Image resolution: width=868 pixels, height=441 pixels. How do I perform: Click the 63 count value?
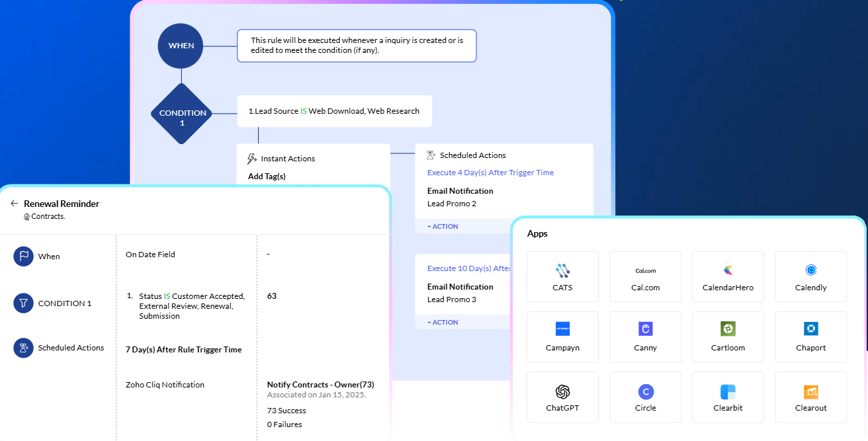[x=272, y=296]
